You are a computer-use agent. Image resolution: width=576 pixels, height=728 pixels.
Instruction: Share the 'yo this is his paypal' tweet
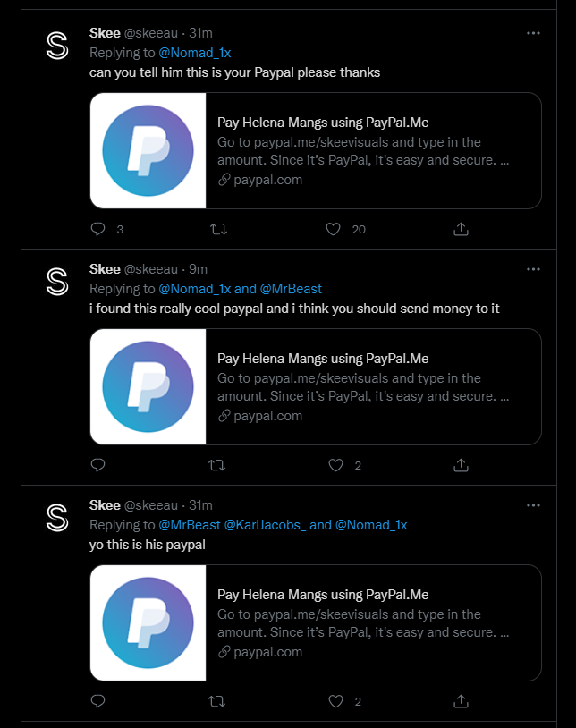tap(461, 701)
